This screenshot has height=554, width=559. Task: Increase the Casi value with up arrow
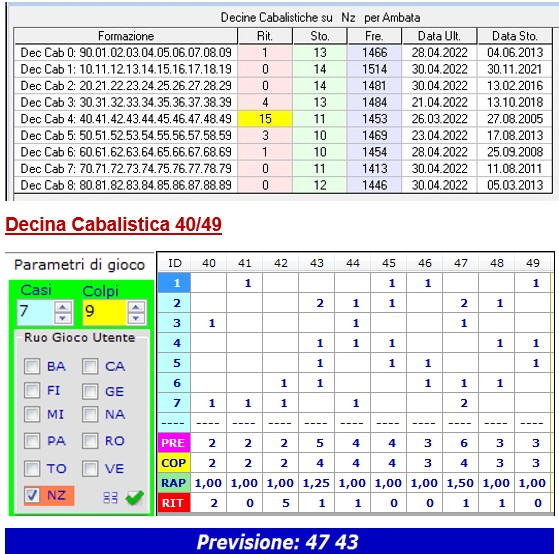point(63,307)
